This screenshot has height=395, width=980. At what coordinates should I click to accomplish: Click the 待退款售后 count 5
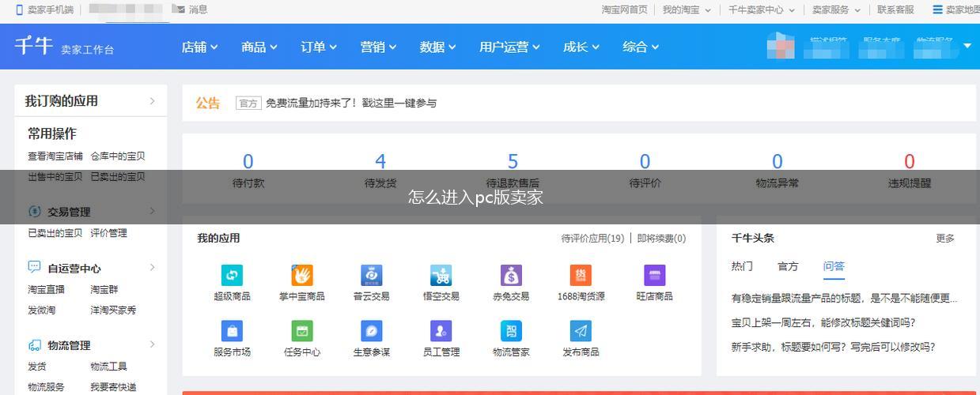[513, 161]
